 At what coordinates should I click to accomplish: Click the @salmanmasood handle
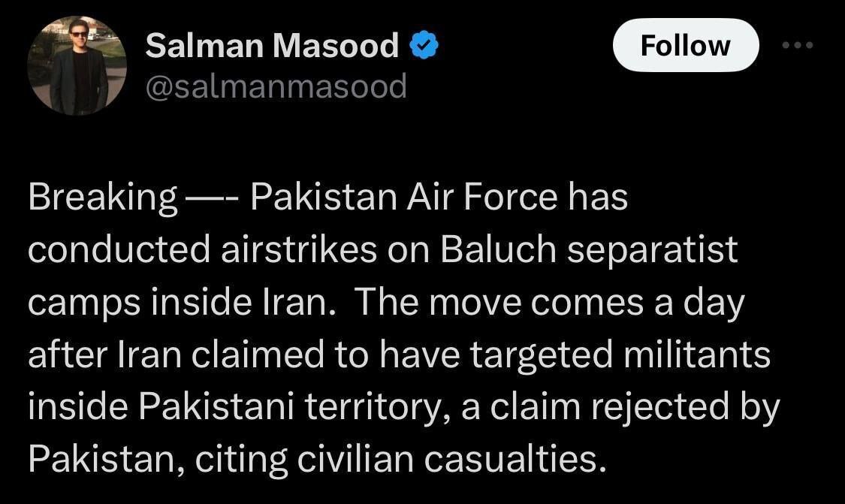[276, 87]
